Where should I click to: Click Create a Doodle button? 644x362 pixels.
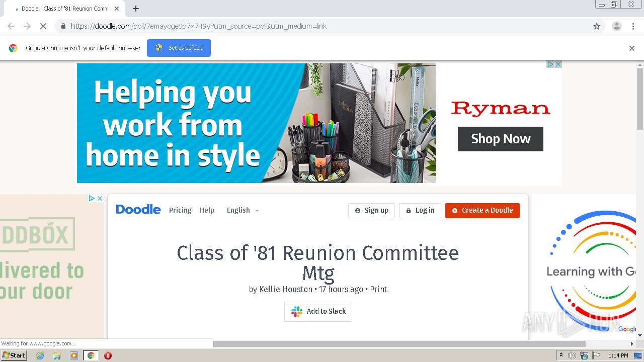click(x=482, y=211)
